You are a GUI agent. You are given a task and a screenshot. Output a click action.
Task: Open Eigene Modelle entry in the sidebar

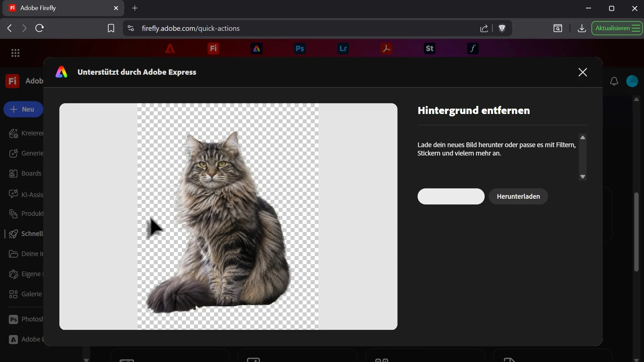tap(26, 274)
